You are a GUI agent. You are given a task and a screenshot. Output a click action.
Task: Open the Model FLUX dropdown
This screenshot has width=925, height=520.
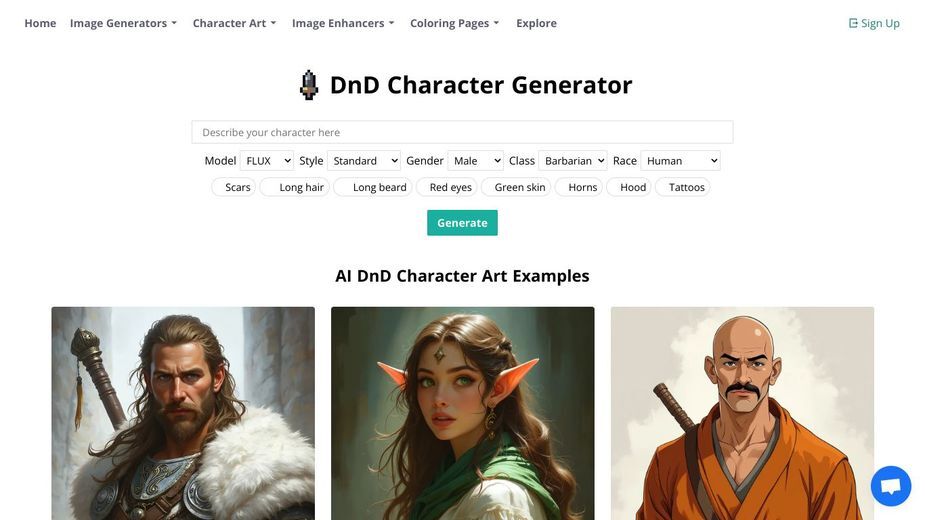pos(267,161)
